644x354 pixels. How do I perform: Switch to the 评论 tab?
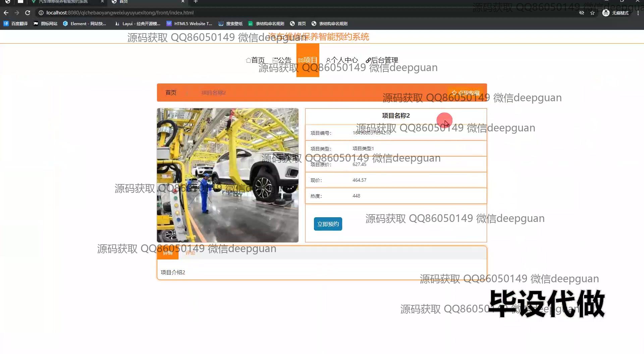pos(190,253)
